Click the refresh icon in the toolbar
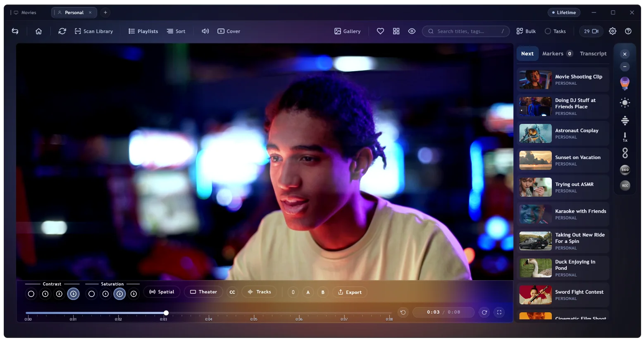644x340 pixels. (x=62, y=31)
